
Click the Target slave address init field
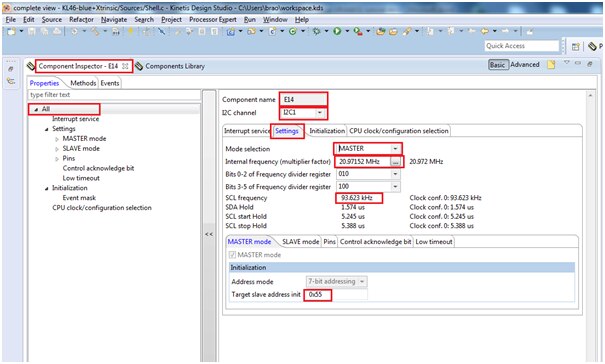[336, 295]
